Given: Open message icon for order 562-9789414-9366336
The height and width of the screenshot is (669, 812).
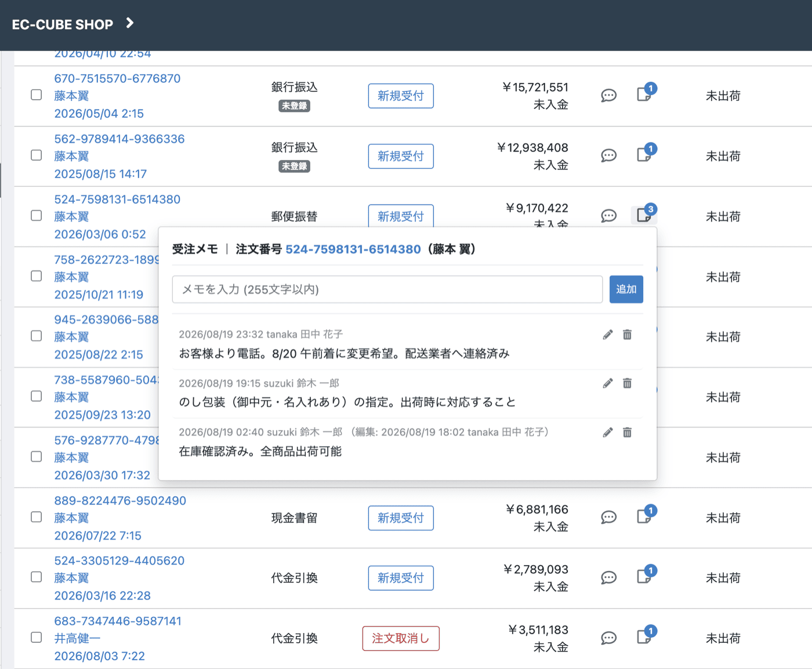Looking at the screenshot, I should tap(608, 156).
